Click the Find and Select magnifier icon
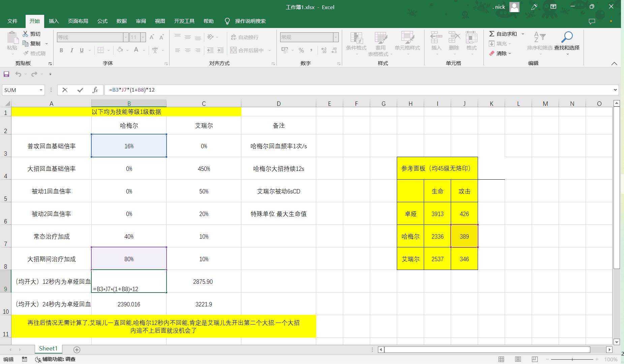This screenshot has height=364, width=624. 567,37
